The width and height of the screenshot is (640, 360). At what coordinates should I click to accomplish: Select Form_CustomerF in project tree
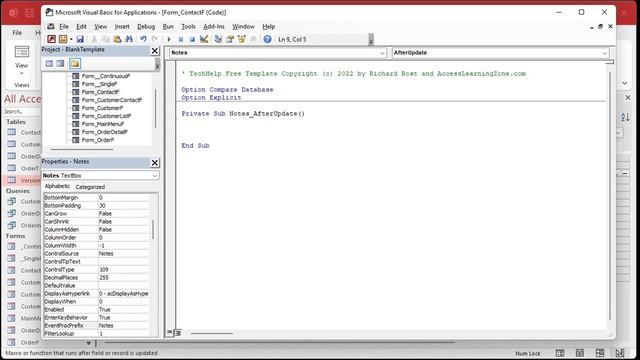(x=102, y=108)
